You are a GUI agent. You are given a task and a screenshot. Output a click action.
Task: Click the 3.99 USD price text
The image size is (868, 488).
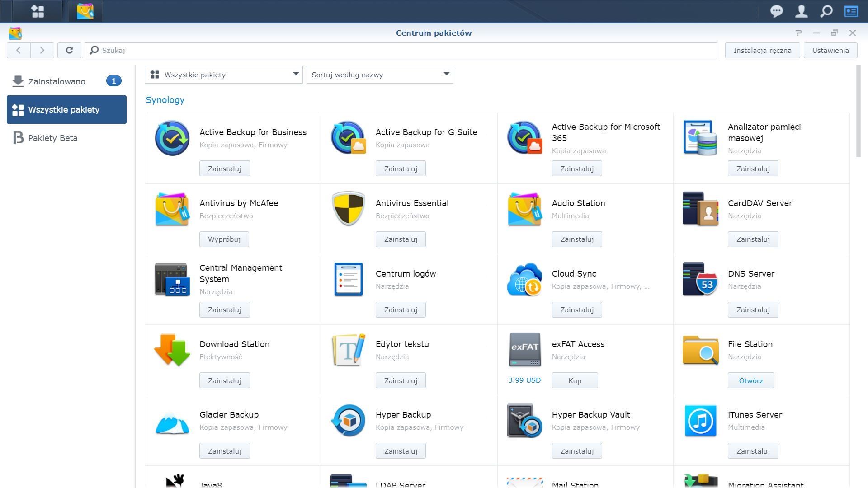click(x=524, y=380)
